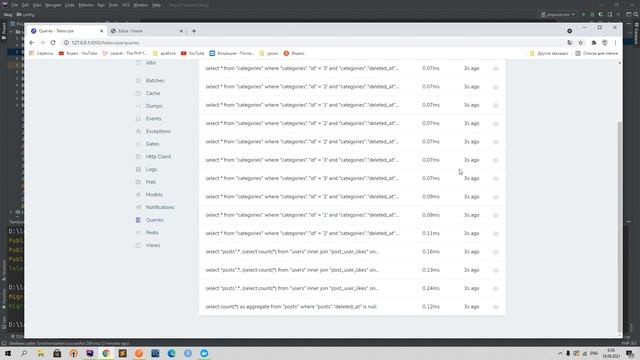The height and width of the screenshot is (360, 640).
Task: Click the green Run button in the IDE toolbar
Action: (584, 14)
